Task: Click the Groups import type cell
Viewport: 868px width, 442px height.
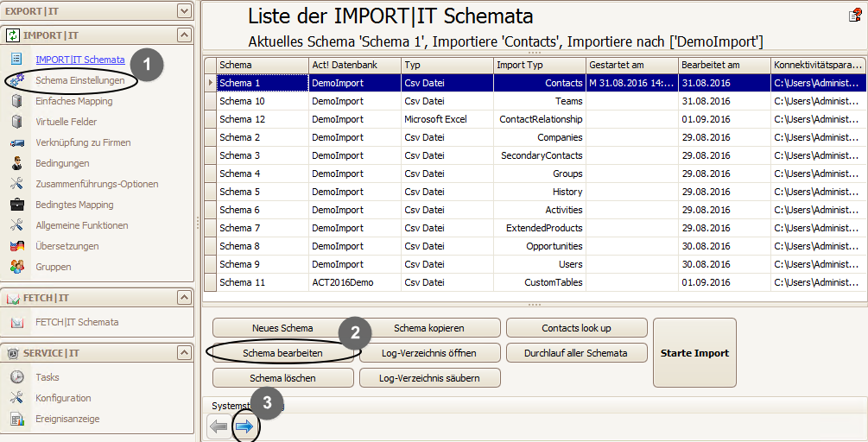Action: tap(540, 174)
